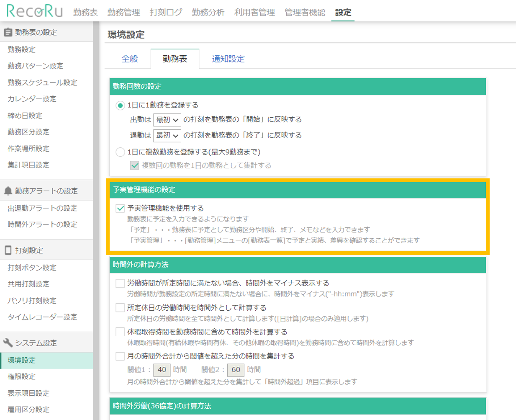Click the bell icon for 勤務アラートの設定
Viewport: 516px width, 420px height.
pos(8,191)
